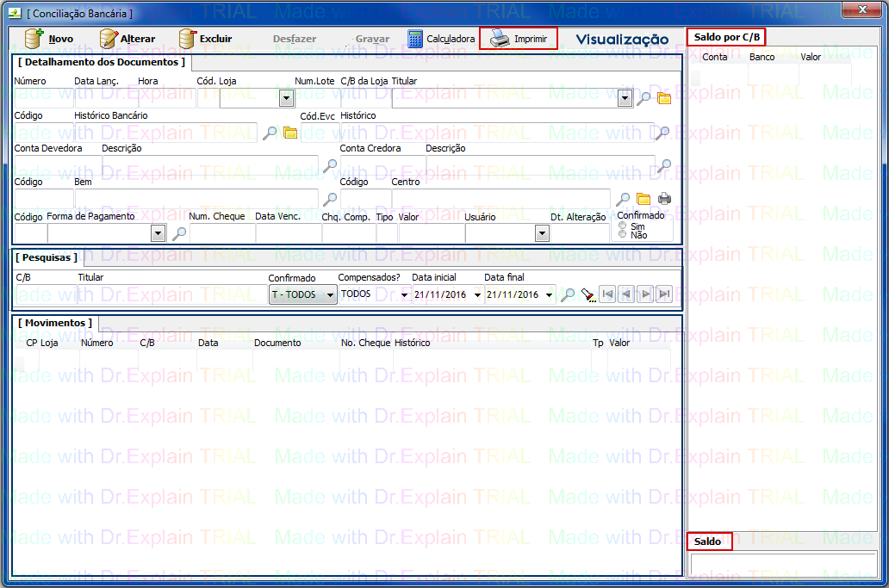Image resolution: width=889 pixels, height=588 pixels.
Task: Click Conta column header in Saldo panel
Action: pos(714,57)
